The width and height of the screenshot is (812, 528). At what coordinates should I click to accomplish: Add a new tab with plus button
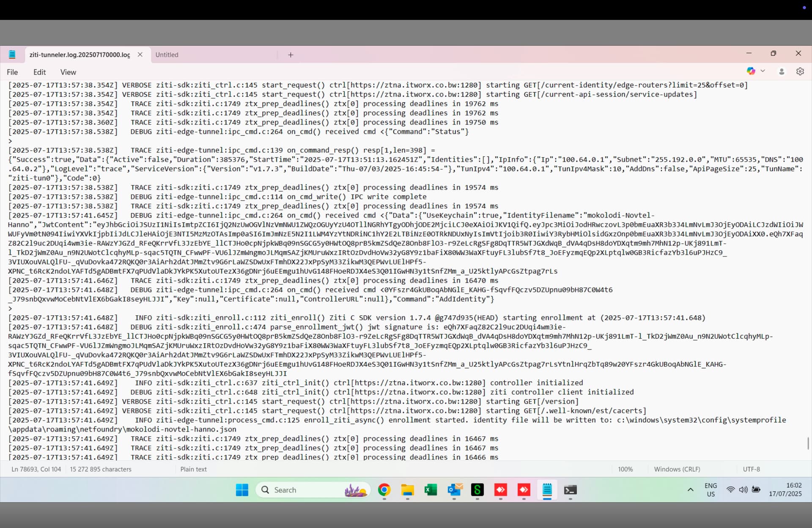coord(291,55)
